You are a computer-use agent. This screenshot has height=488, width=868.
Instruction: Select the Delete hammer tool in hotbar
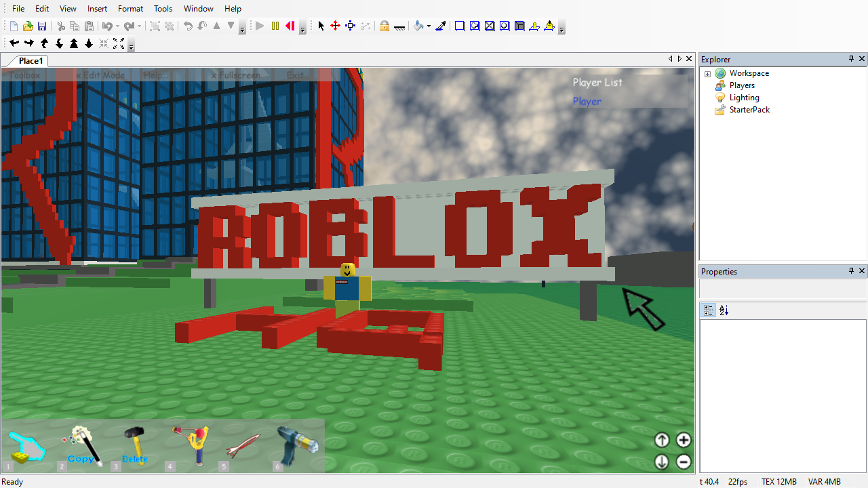coord(136,446)
